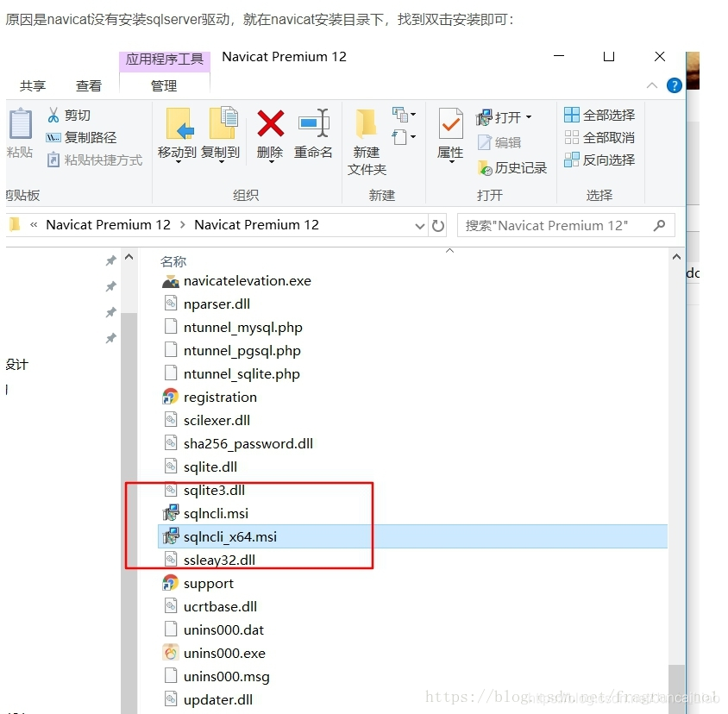Click the sqlncli_x64.msi installer icon
Viewport: 728px width, 714px height.
[171, 536]
